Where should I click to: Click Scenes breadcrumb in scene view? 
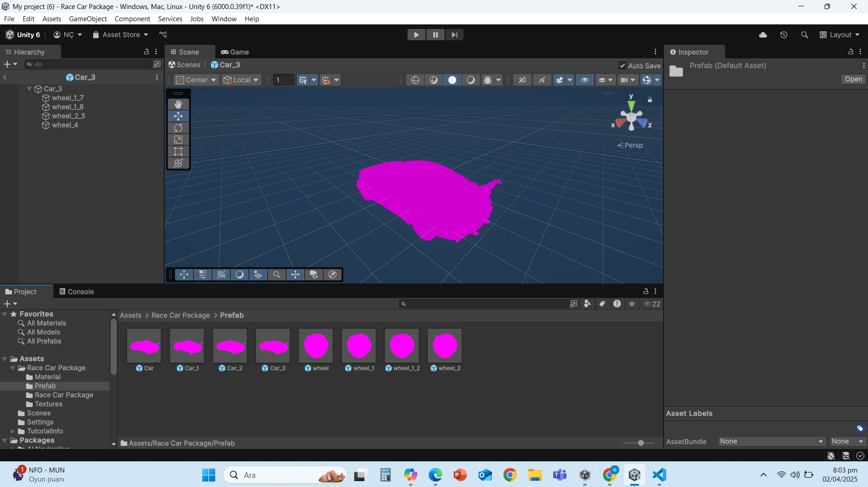185,65
